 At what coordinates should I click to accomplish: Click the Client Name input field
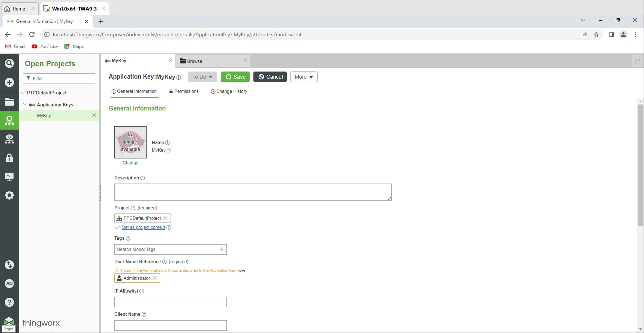click(171, 325)
